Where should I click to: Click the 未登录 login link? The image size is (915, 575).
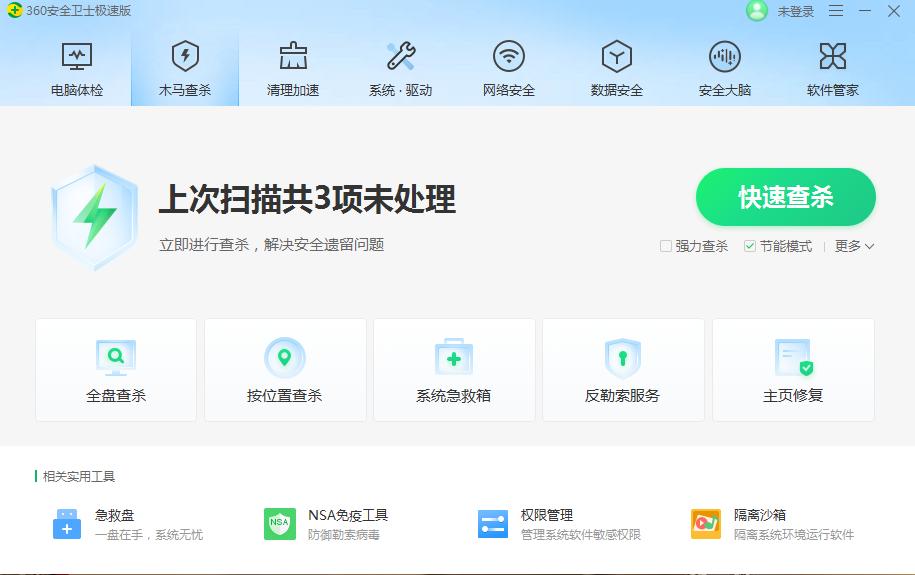pyautogui.click(x=796, y=11)
